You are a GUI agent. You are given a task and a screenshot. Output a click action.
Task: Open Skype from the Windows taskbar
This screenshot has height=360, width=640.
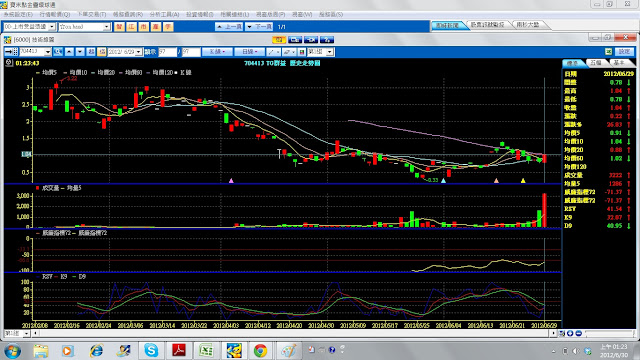click(151, 350)
